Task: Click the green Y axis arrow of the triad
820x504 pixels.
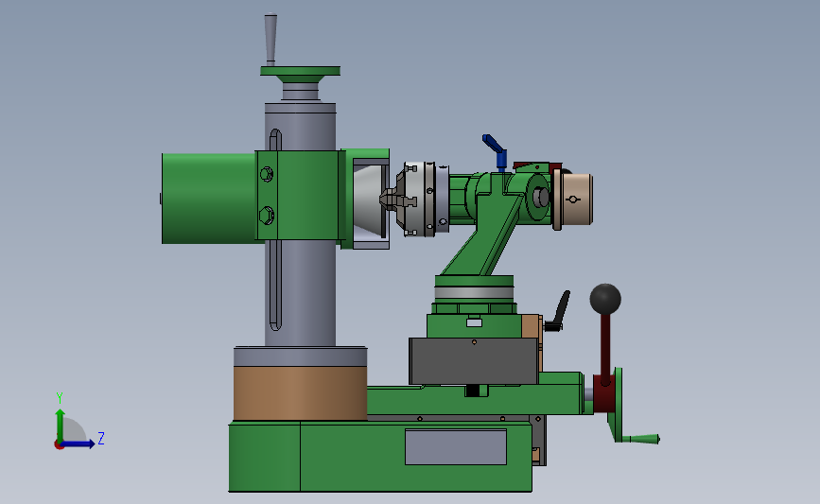Action: click(61, 426)
